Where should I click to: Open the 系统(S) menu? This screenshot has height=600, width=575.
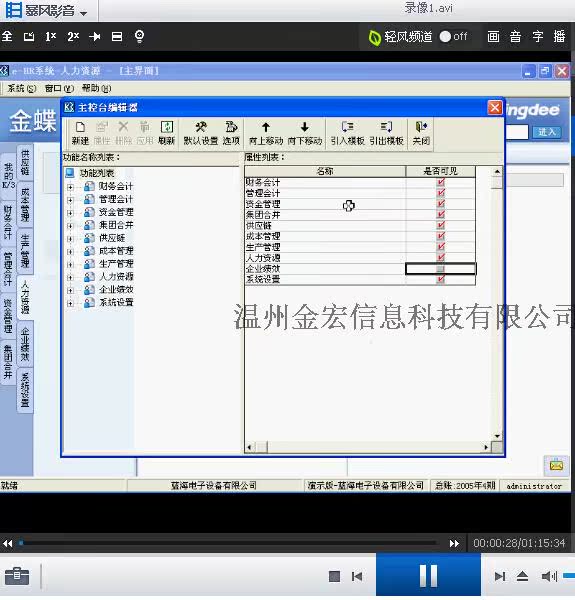point(21,88)
